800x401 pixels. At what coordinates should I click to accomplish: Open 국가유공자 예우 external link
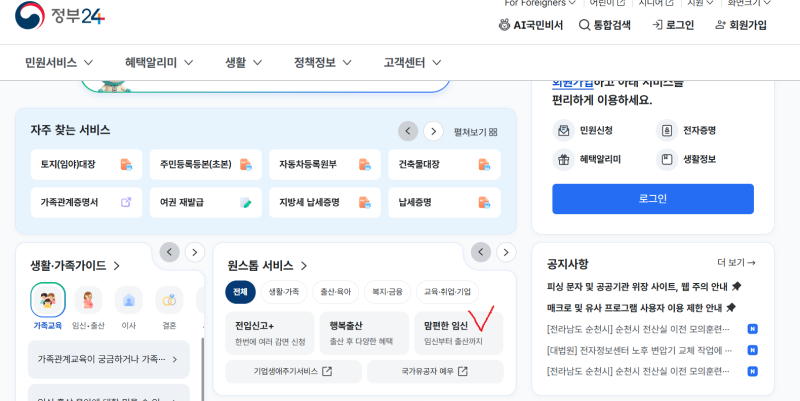click(x=435, y=371)
